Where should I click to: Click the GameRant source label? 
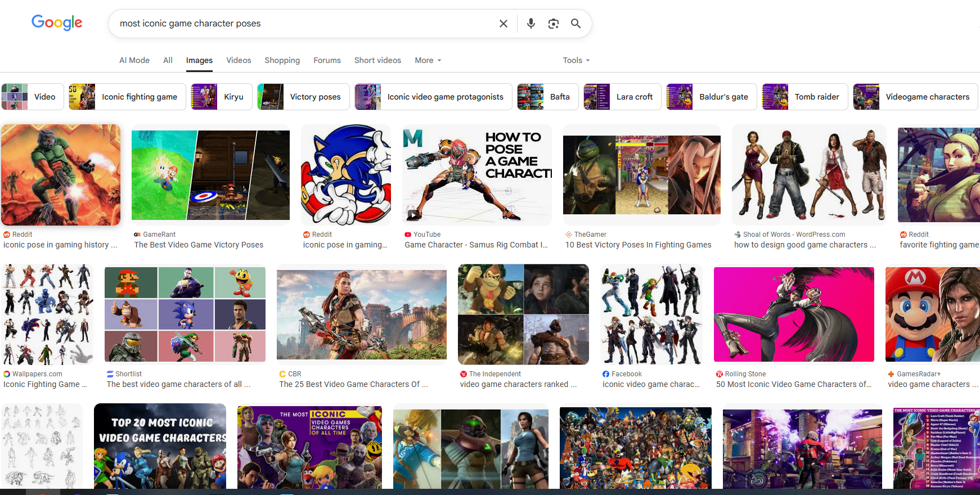point(159,235)
